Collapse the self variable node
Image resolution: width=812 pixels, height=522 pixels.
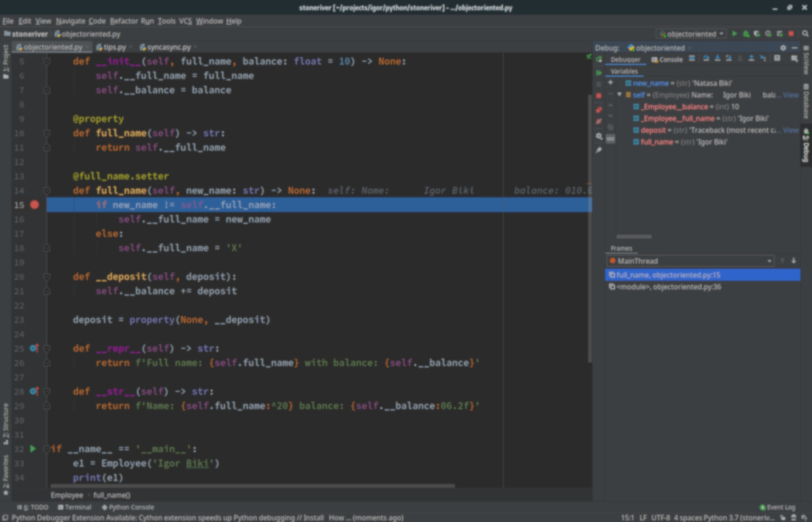click(620, 94)
